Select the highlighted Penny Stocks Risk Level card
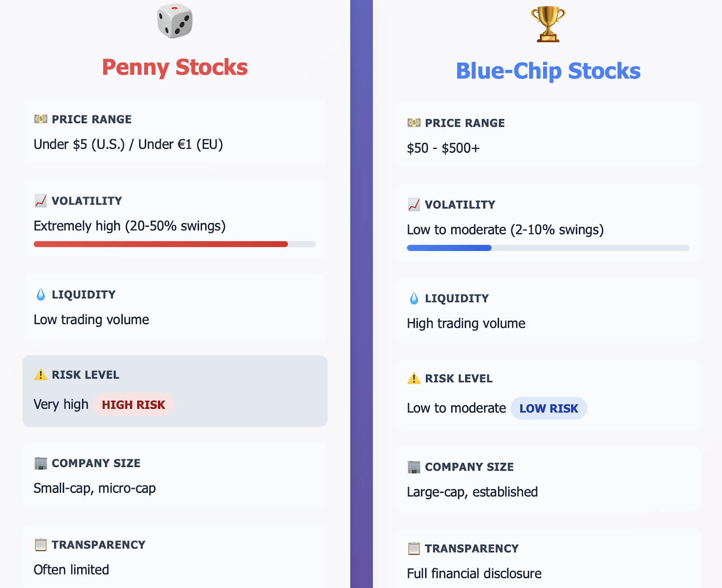 [175, 391]
